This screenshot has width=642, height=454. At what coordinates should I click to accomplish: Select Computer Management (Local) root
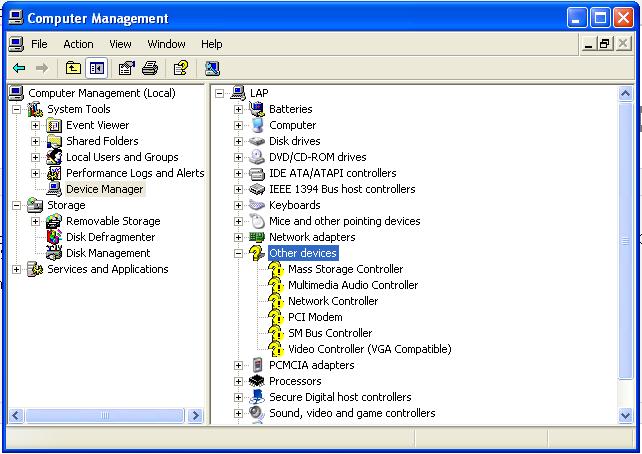click(102, 93)
